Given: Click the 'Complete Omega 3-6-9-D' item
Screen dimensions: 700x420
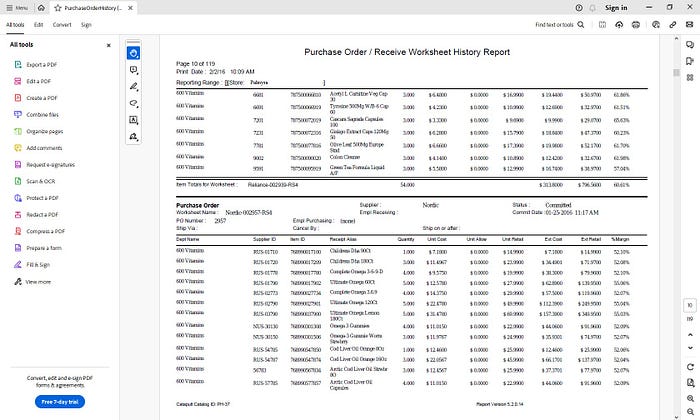Looking at the screenshot, I should pos(356,271).
